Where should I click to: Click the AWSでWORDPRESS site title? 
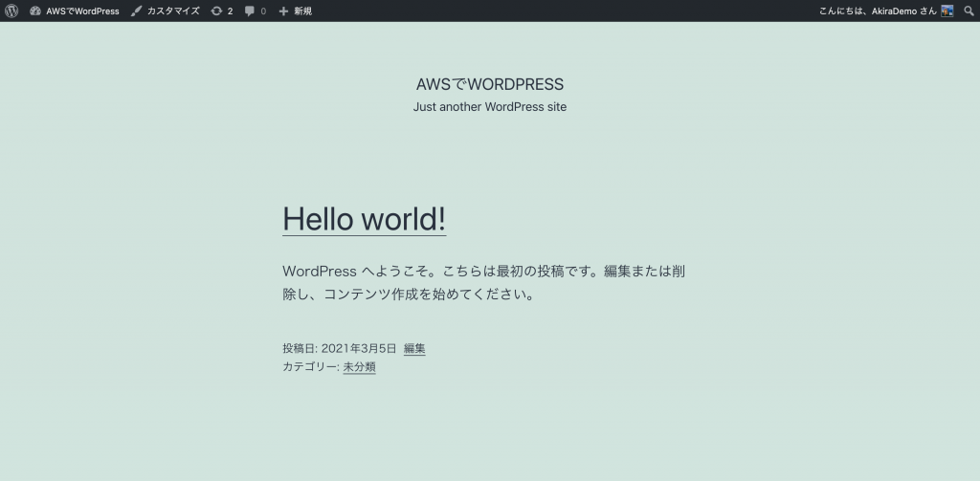point(490,84)
